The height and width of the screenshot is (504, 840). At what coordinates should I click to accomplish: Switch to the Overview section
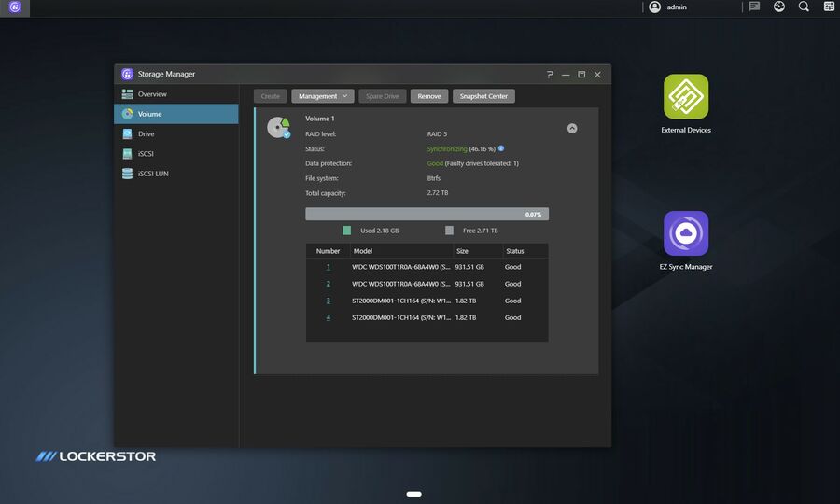tap(152, 94)
